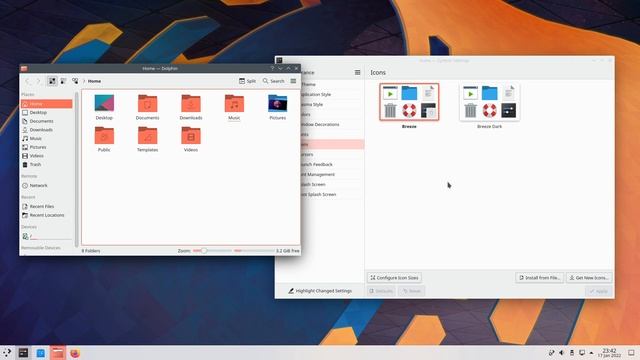Select the Desktop folder icon in file view
The width and height of the screenshot is (640, 360).
click(x=104, y=103)
